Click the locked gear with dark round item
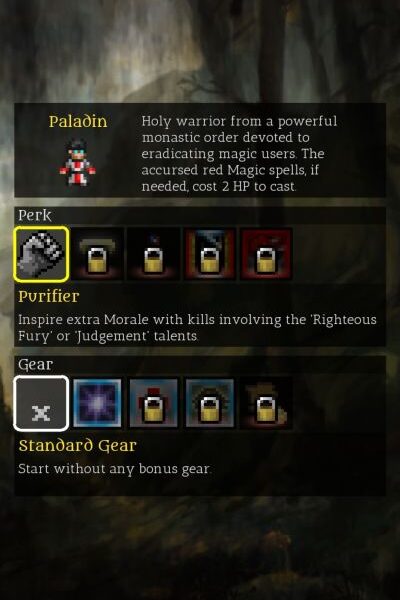Viewport: 400px width, 600px height. 210,403
